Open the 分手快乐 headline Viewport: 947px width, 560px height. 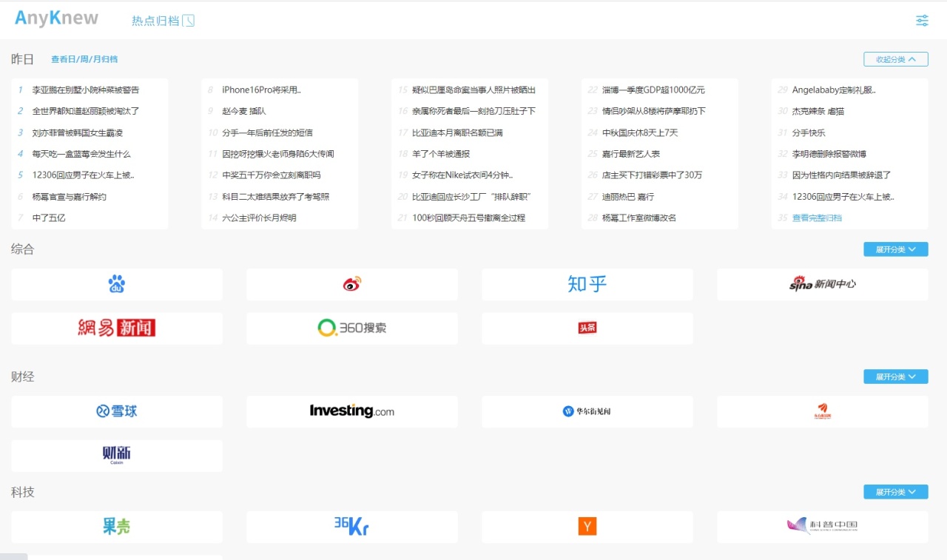coord(809,133)
